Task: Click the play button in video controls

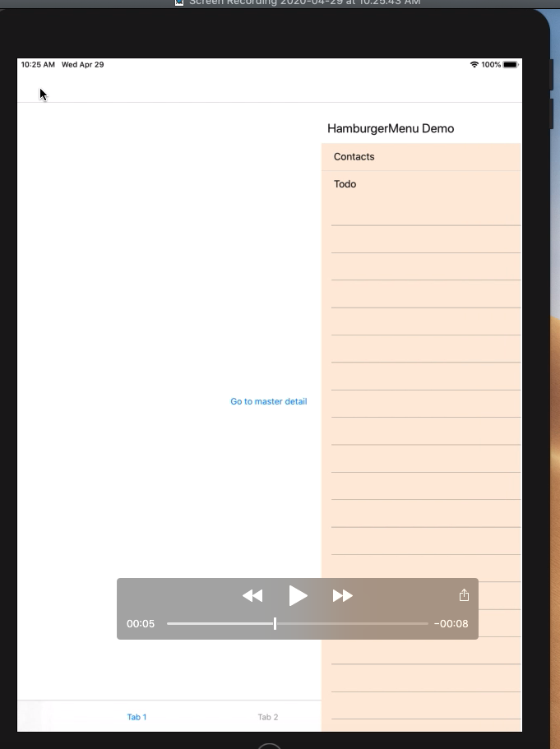Action: tap(299, 596)
